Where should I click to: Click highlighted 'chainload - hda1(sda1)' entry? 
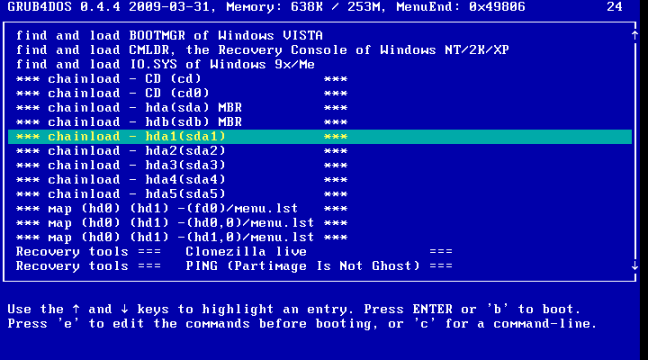[320, 137]
